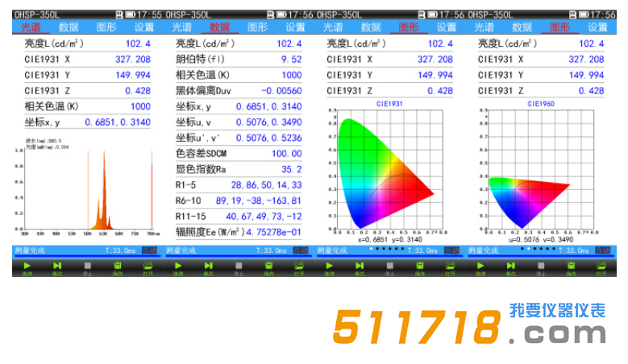Toggle the red 自动 auto badge on spectrum screen
Image resolution: width=628 pixels, height=364 pixels.
click(x=150, y=250)
